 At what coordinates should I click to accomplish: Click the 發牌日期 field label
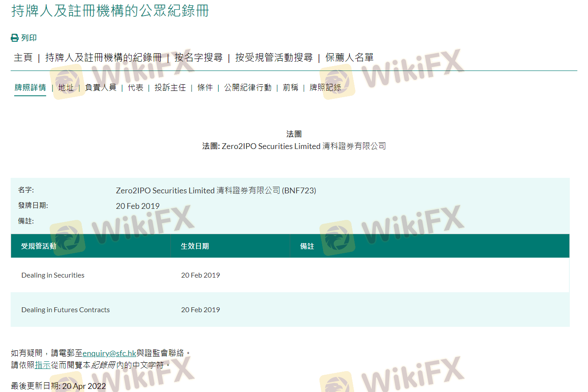pyautogui.click(x=33, y=206)
